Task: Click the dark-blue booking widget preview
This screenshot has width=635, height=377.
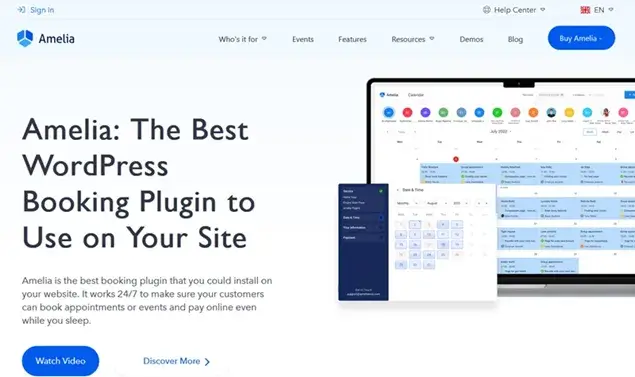Action: tap(363, 242)
